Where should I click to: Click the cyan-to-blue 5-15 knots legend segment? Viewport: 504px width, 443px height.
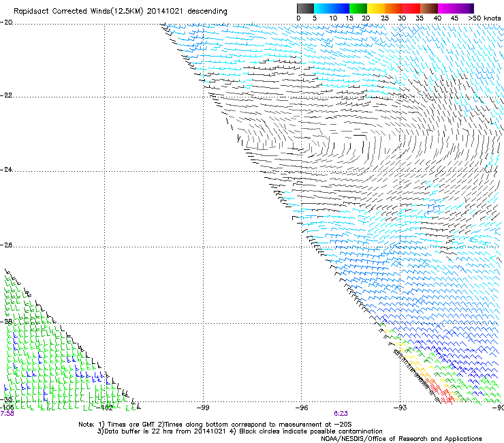coord(332,8)
